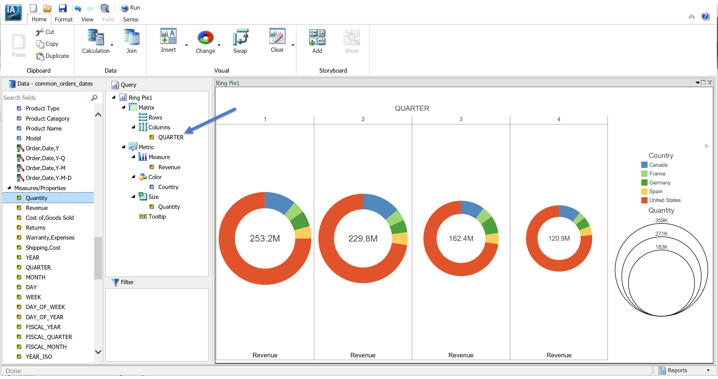Click the Duplicate command
The width and height of the screenshot is (718, 379).
point(53,56)
